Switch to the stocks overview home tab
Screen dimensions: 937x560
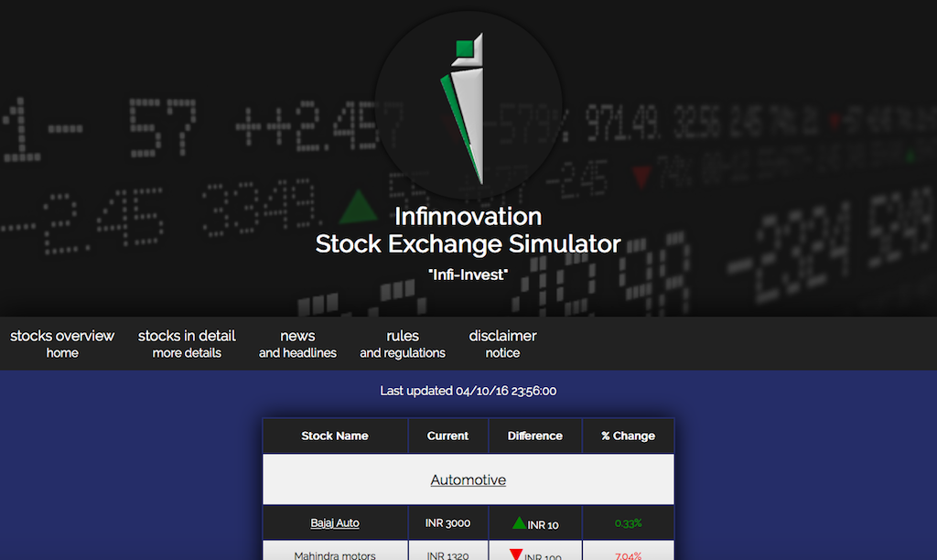click(x=61, y=342)
